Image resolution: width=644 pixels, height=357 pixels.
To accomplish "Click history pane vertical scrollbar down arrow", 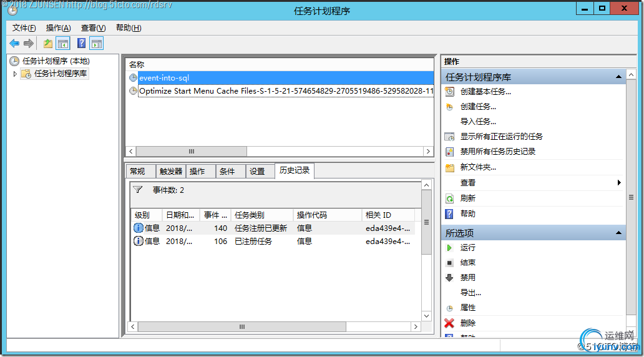I will pos(426,316).
